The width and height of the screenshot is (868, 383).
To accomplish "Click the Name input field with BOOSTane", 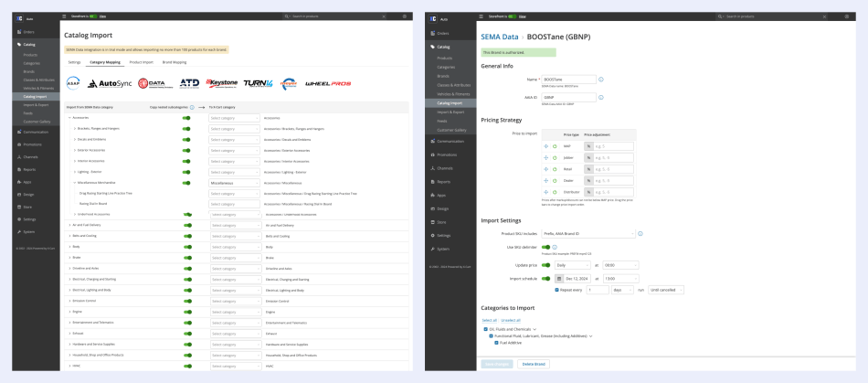I will coord(568,80).
